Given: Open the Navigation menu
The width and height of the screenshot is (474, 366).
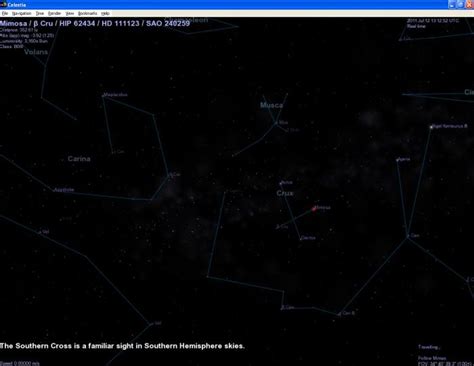Looking at the screenshot, I should coord(22,13).
